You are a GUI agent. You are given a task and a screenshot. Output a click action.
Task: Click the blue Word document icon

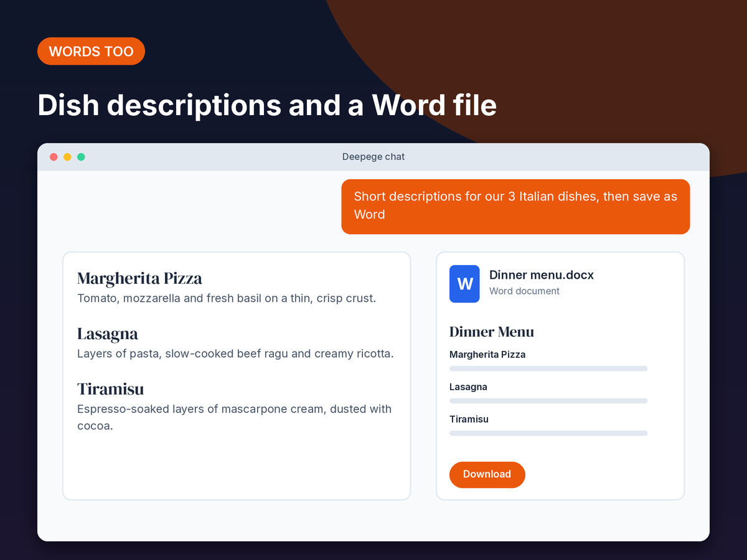click(464, 284)
